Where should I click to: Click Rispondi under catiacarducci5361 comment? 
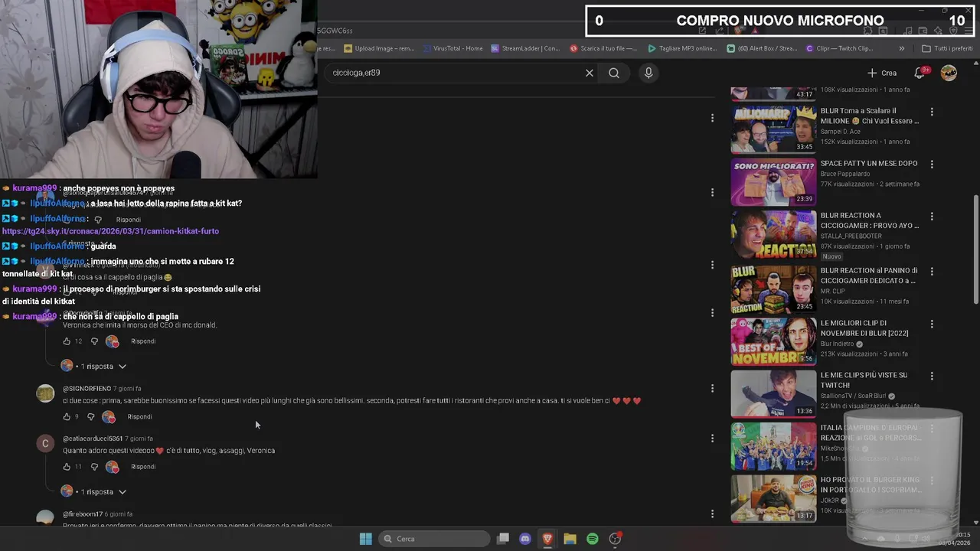(x=143, y=467)
